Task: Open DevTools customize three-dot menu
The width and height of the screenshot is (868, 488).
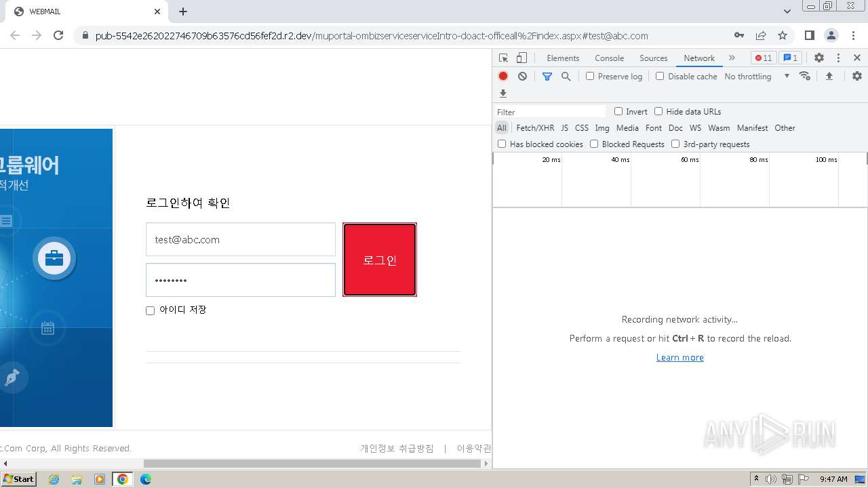Action: click(838, 58)
